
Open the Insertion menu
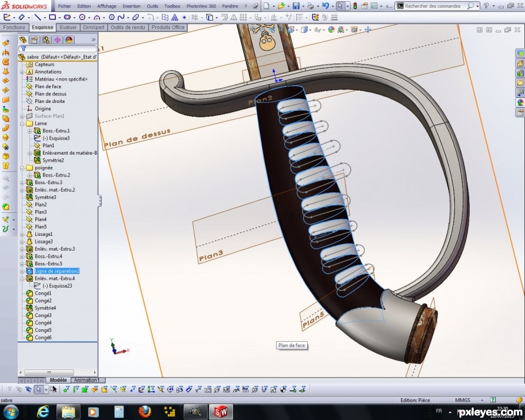[x=132, y=6]
